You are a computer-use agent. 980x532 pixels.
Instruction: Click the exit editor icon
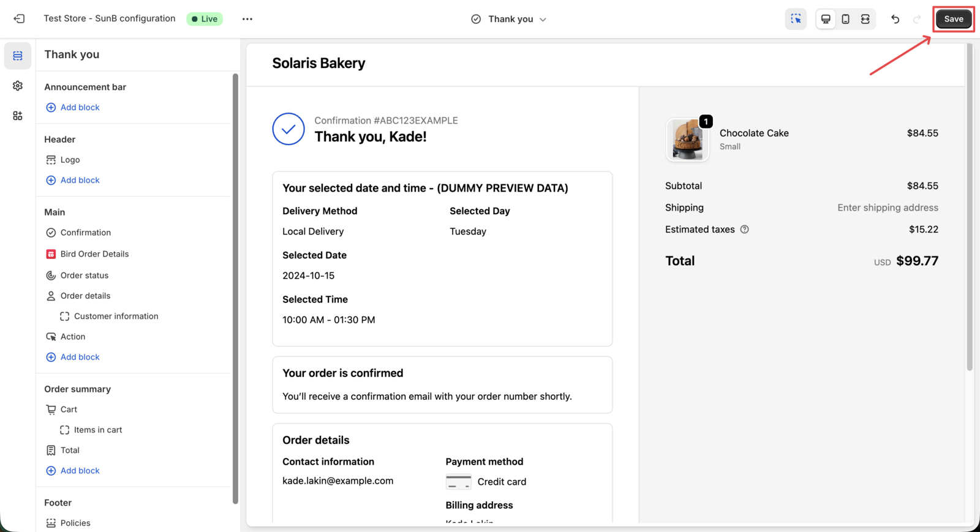pyautogui.click(x=19, y=19)
